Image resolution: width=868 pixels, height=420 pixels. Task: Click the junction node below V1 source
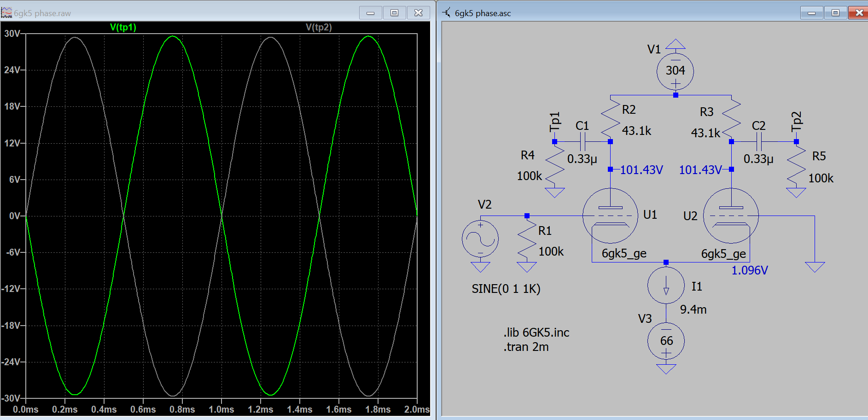point(675,95)
